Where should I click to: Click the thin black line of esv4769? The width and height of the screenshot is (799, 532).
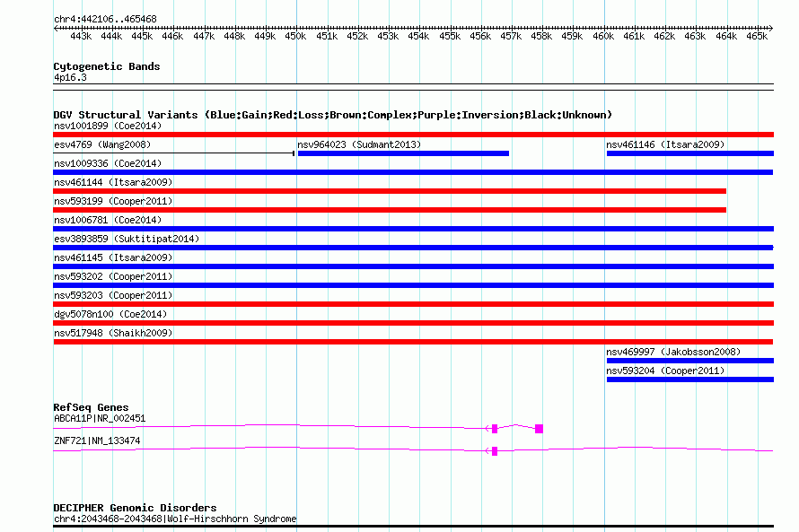tap(174, 153)
